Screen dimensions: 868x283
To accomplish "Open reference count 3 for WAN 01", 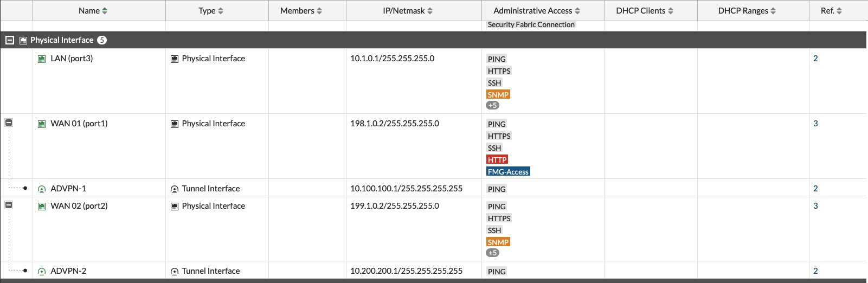I will pos(815,124).
